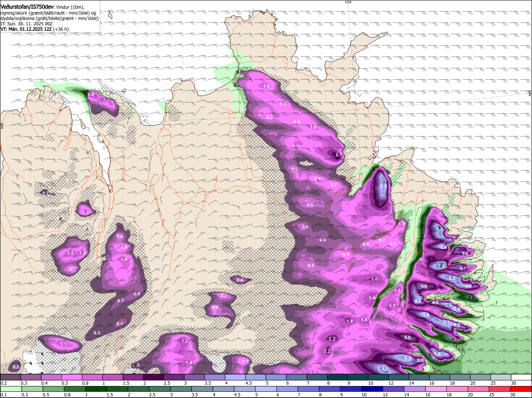Select light grey upper swatch between 25 and 30
The width and height of the screenshot is (532, 398).
pos(501,377)
